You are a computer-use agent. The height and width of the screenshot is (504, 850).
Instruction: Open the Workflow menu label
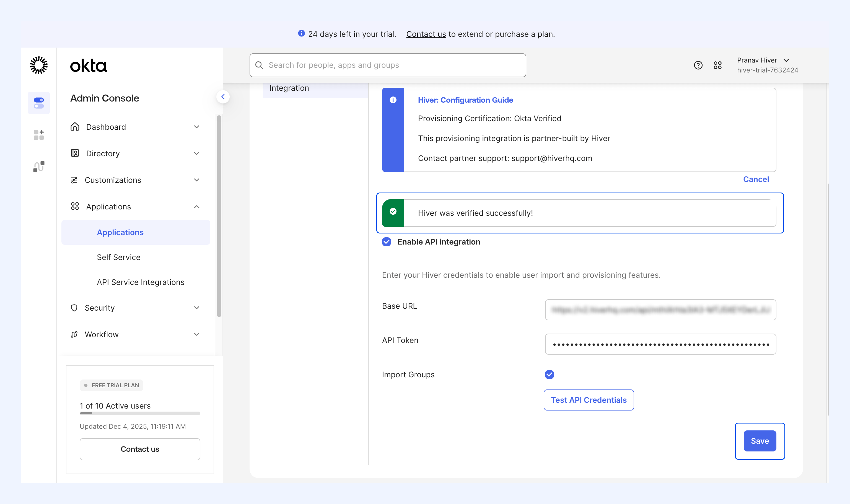point(102,334)
